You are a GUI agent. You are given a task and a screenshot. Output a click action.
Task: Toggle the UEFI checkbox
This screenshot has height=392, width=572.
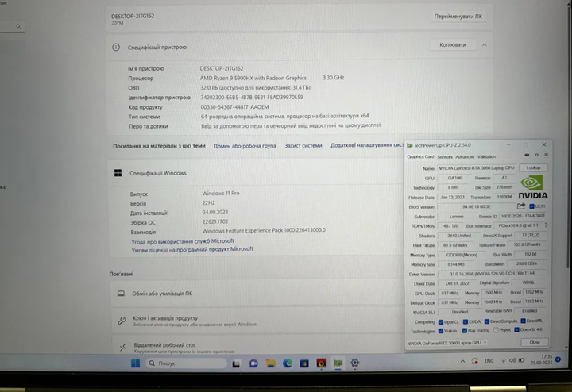[x=531, y=206]
